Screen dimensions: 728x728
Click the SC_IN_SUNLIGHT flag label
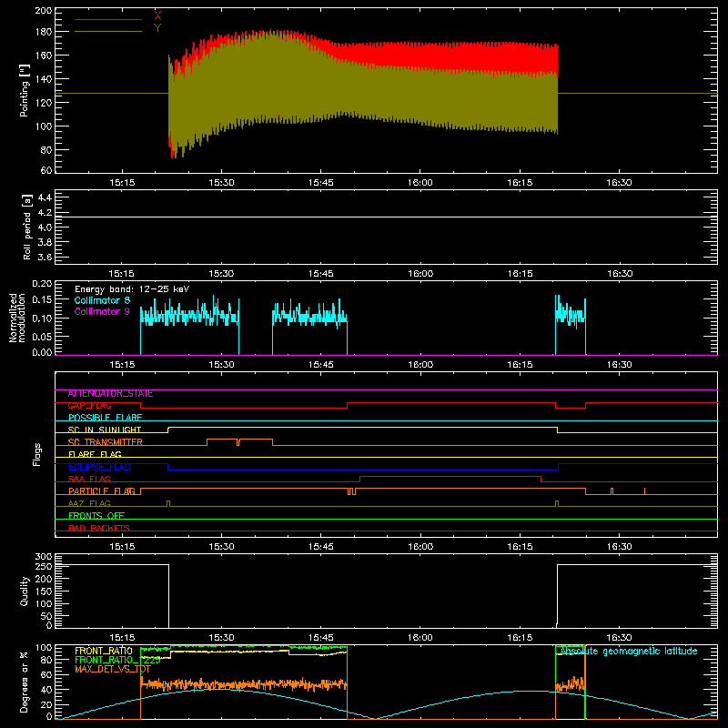(105, 430)
